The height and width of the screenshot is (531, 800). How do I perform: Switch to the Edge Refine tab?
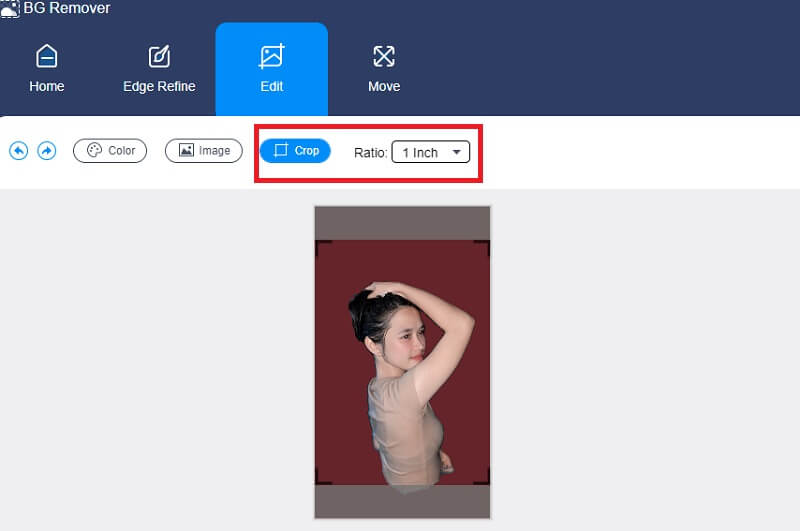pyautogui.click(x=159, y=68)
